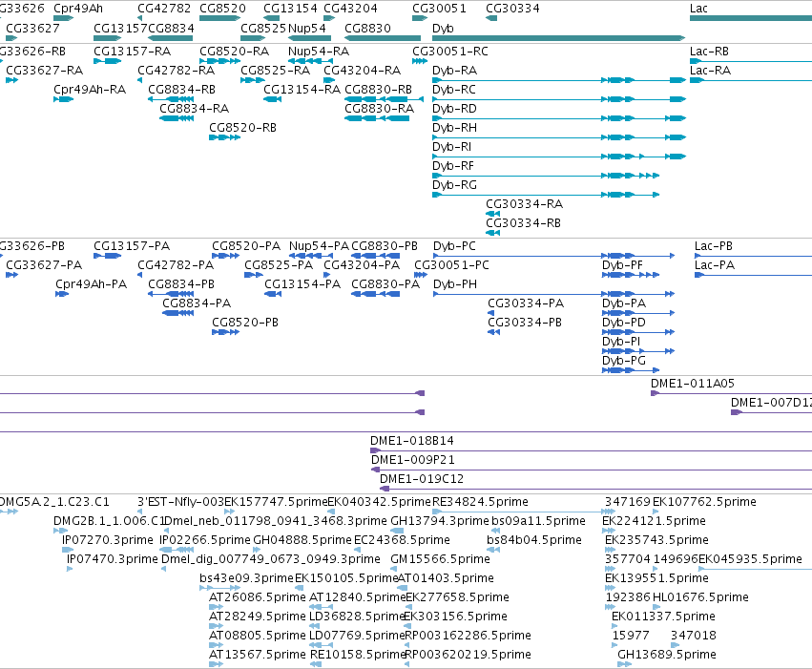Select transcript Nup54-RA label
The image size is (812, 669).
319,52
